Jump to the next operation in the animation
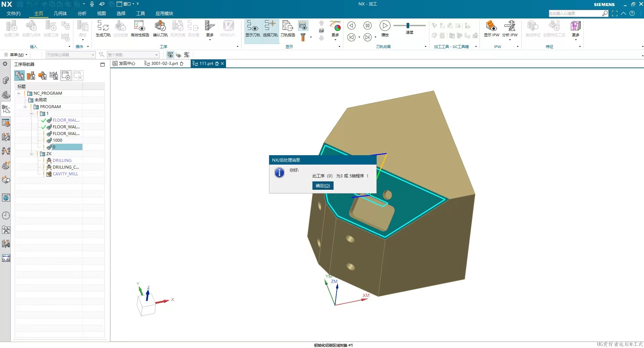 click(x=368, y=37)
